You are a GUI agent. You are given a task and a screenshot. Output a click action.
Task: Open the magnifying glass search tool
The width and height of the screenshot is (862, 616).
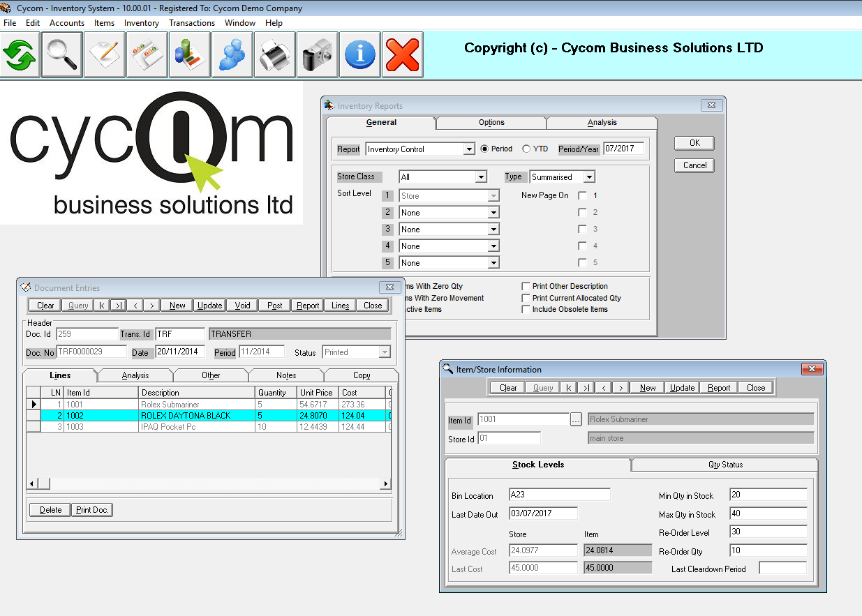coord(62,55)
